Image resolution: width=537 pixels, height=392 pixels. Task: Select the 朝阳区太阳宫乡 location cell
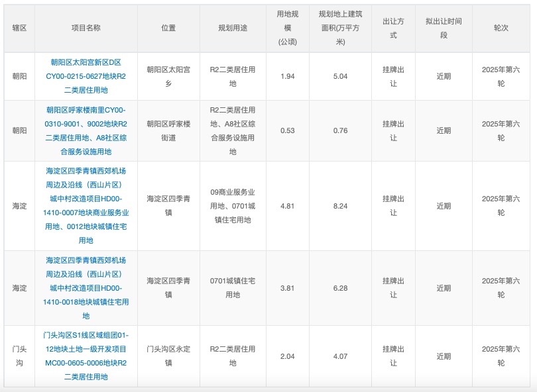tap(168, 76)
